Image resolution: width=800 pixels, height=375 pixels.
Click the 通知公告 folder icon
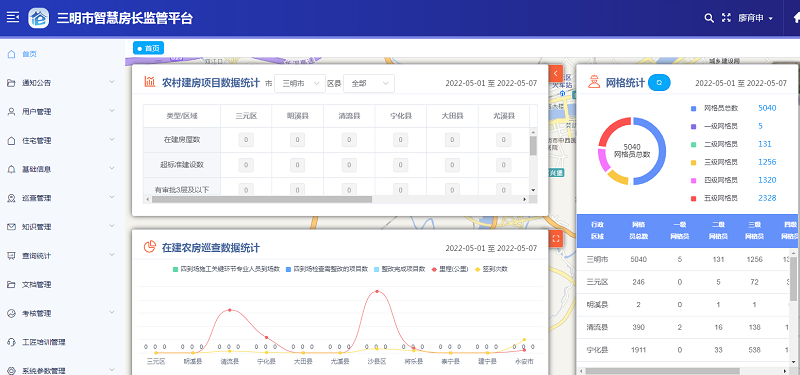tap(11, 83)
